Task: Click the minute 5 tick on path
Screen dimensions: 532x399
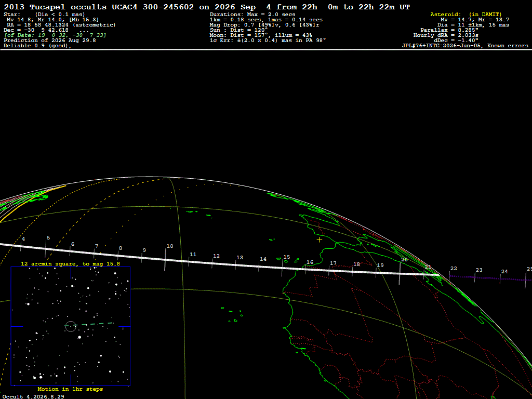Action: coord(46,249)
